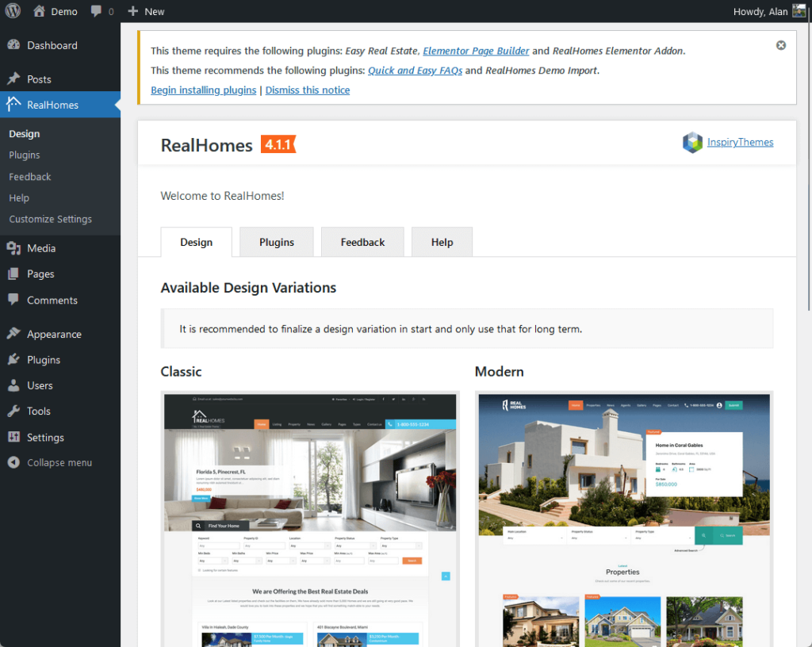Switch to the Design tab

click(197, 242)
